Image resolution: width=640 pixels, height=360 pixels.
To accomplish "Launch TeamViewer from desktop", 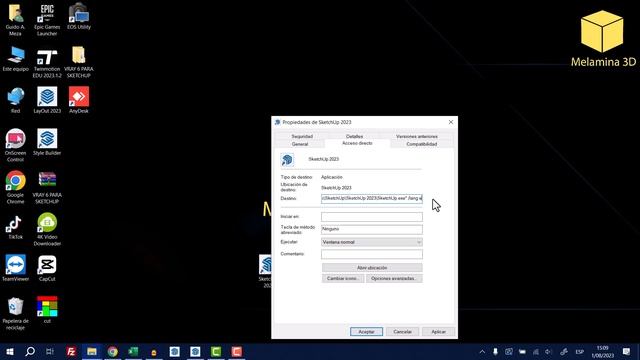I will pos(16,268).
